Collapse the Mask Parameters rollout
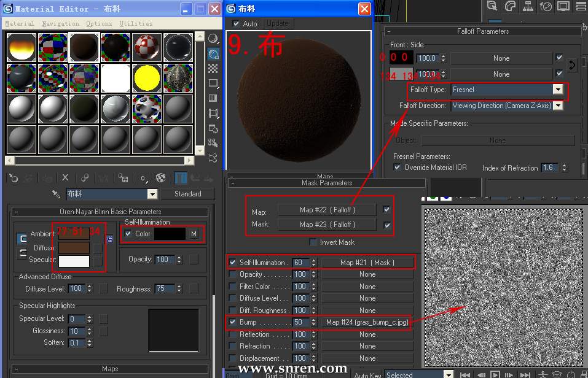The width and height of the screenshot is (588, 378). pyautogui.click(x=327, y=183)
